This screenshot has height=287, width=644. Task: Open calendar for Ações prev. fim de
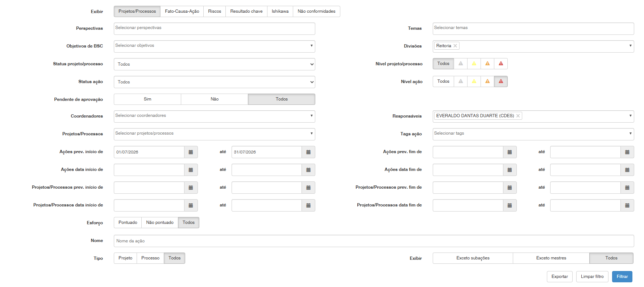click(510, 152)
